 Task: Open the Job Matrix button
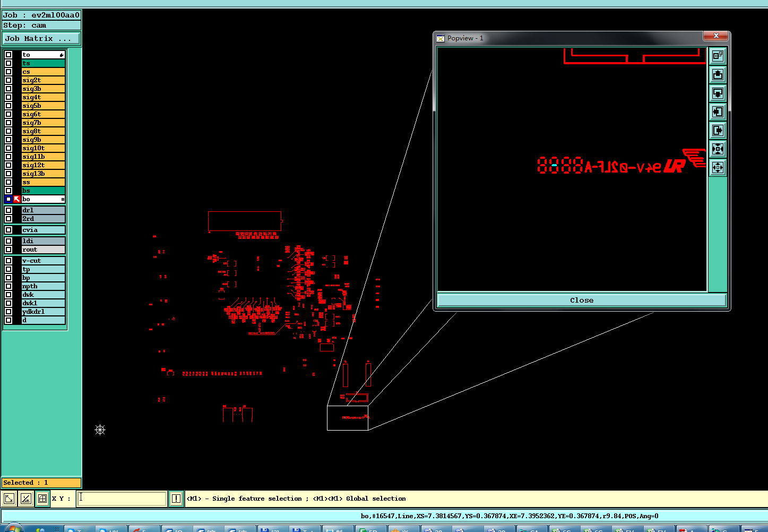point(41,39)
